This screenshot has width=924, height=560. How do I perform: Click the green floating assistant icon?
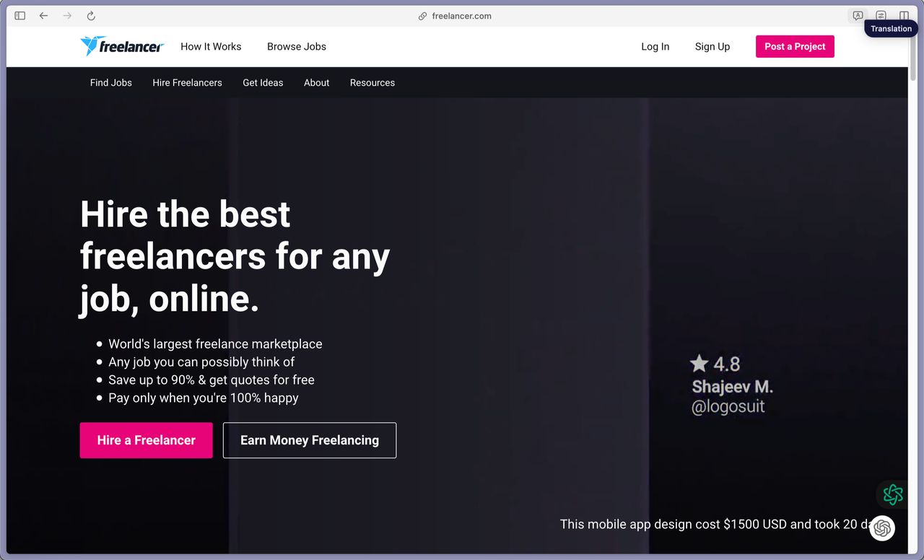[893, 494]
